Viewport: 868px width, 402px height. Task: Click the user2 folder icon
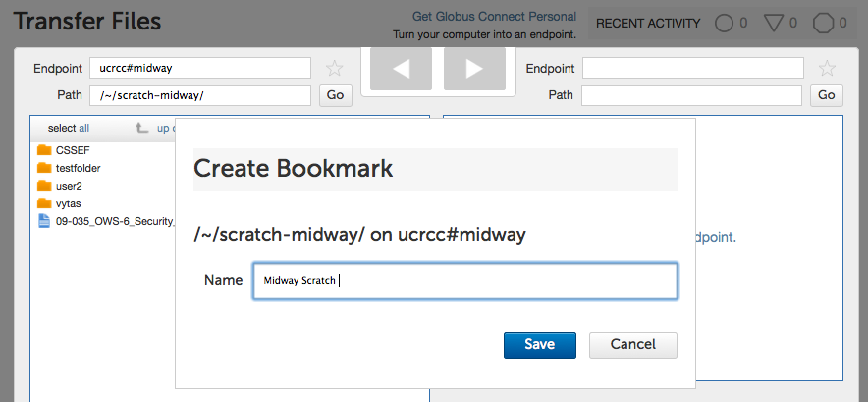pos(44,186)
